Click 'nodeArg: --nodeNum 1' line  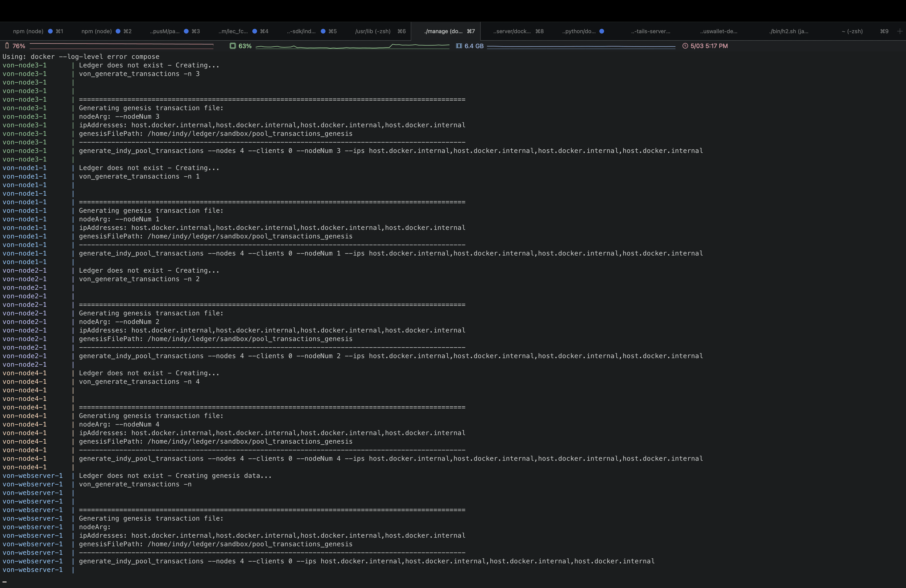pos(119,219)
